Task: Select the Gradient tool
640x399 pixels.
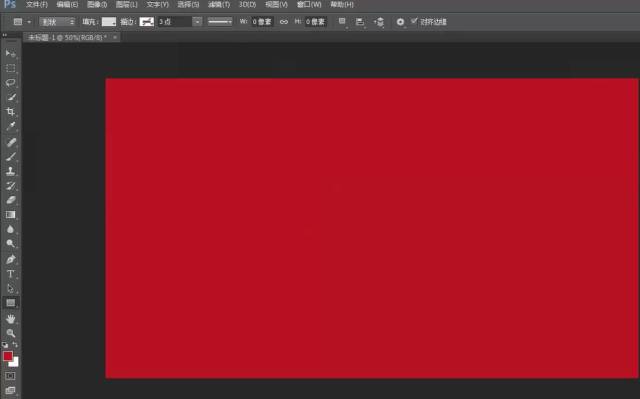Action: click(11, 215)
